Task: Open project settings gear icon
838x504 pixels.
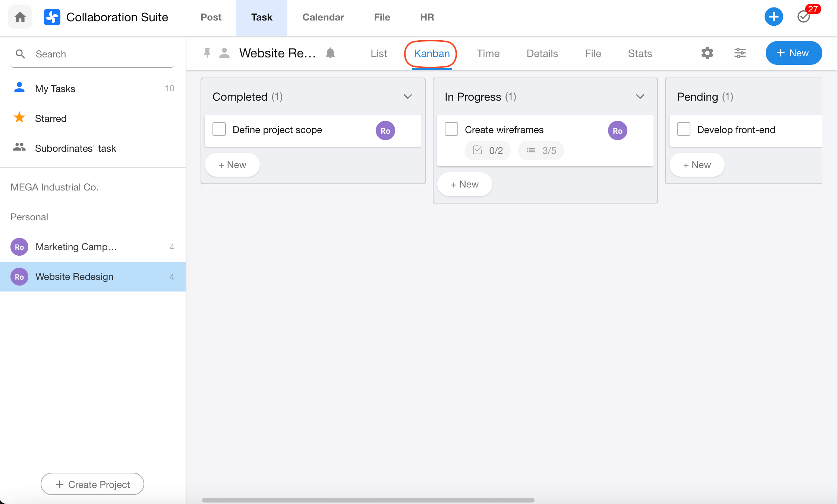Action: coord(707,53)
